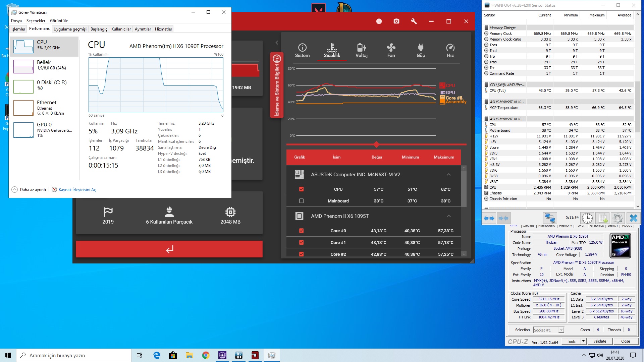Open the Görüntüle menu
The image size is (644, 362).
pos(59,21)
